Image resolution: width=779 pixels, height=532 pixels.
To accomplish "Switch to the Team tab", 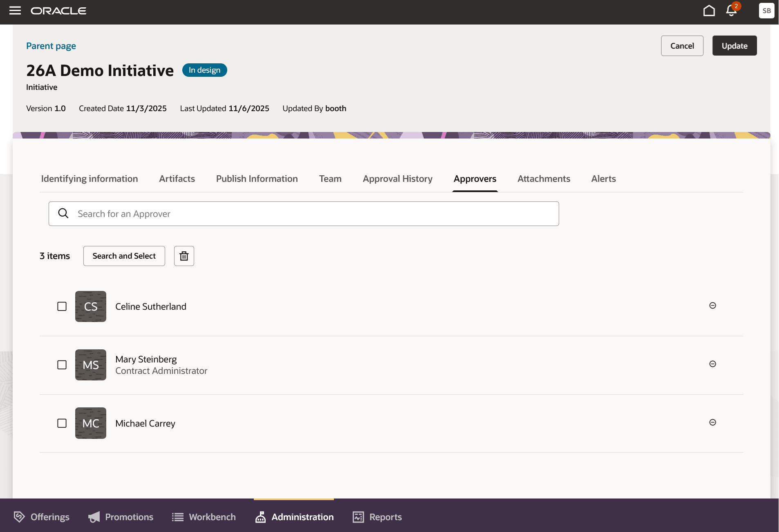I will click(330, 179).
